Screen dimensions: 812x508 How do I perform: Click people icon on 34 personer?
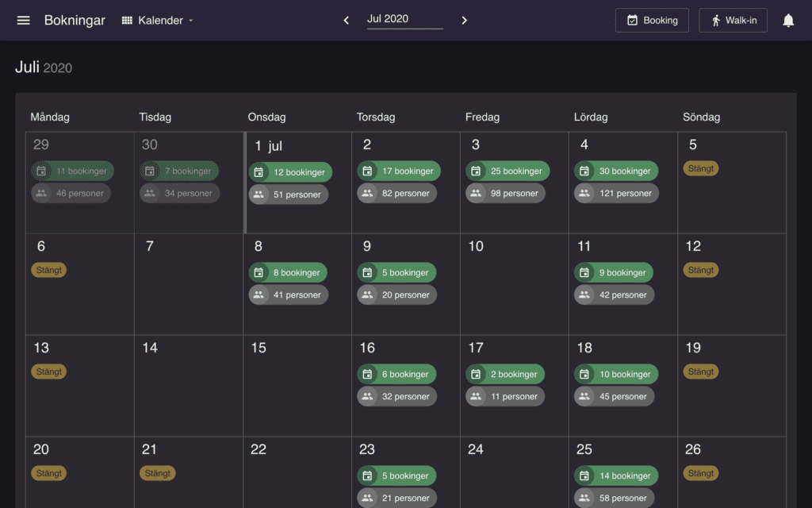(150, 193)
